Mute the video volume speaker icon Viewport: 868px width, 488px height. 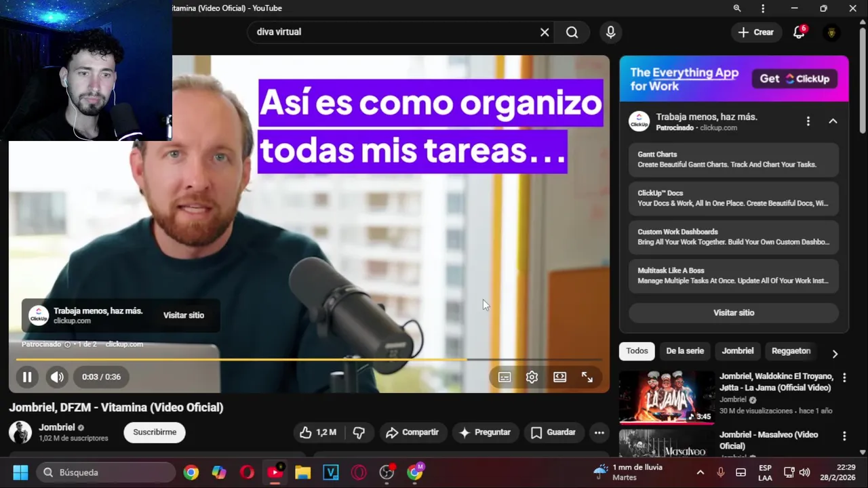[x=57, y=377]
